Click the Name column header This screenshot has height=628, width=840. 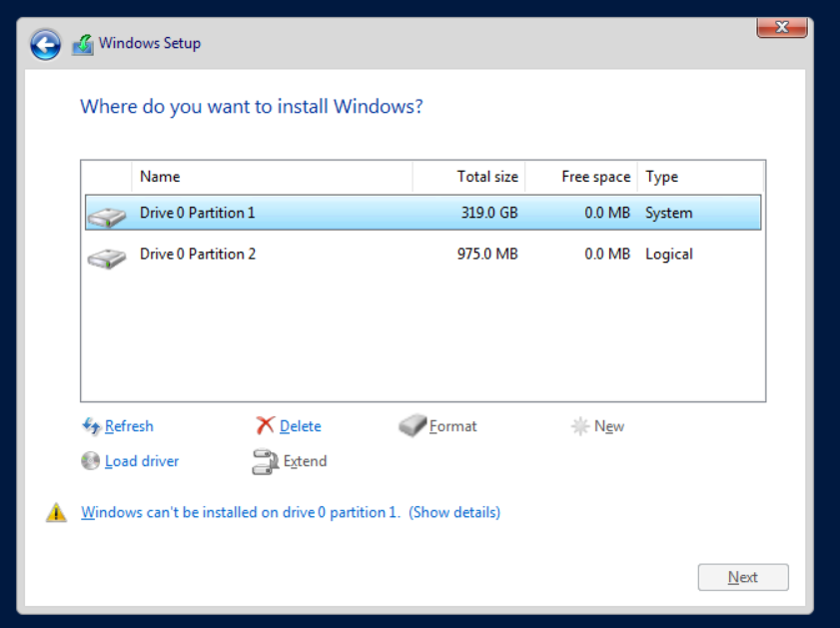point(160,177)
